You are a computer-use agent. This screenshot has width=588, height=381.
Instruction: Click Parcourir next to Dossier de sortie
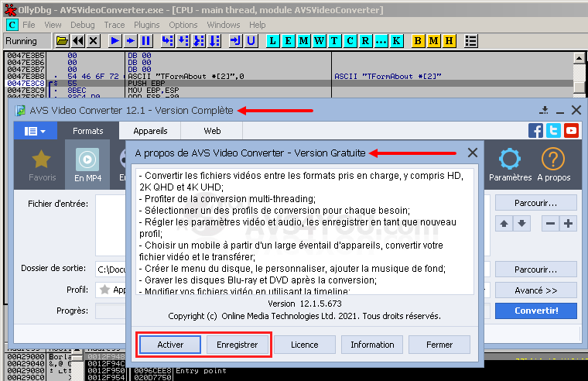(x=536, y=269)
